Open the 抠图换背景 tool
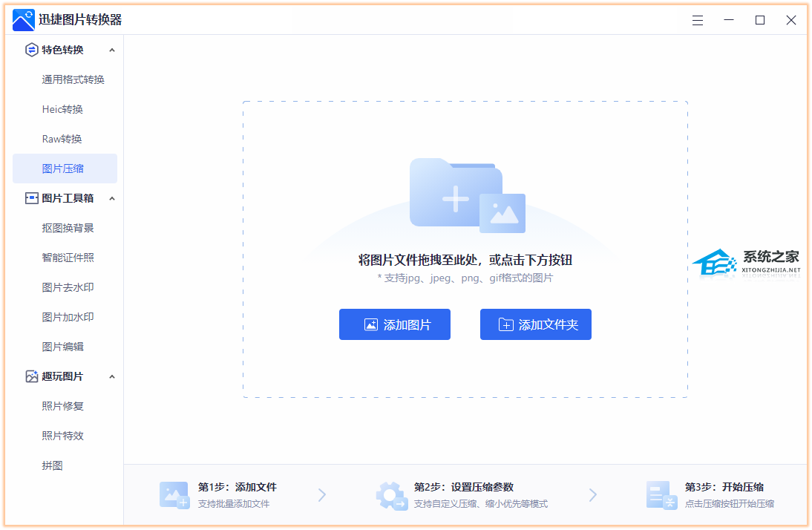 point(64,228)
